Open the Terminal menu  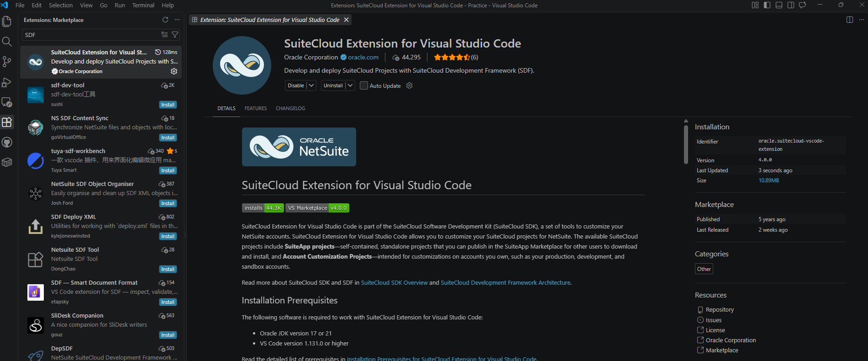pos(143,5)
